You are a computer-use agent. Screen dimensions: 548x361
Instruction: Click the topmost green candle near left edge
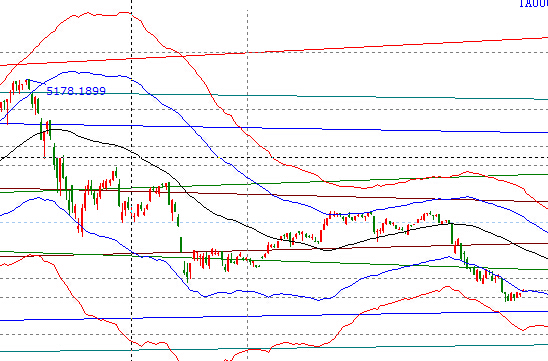pos(29,84)
